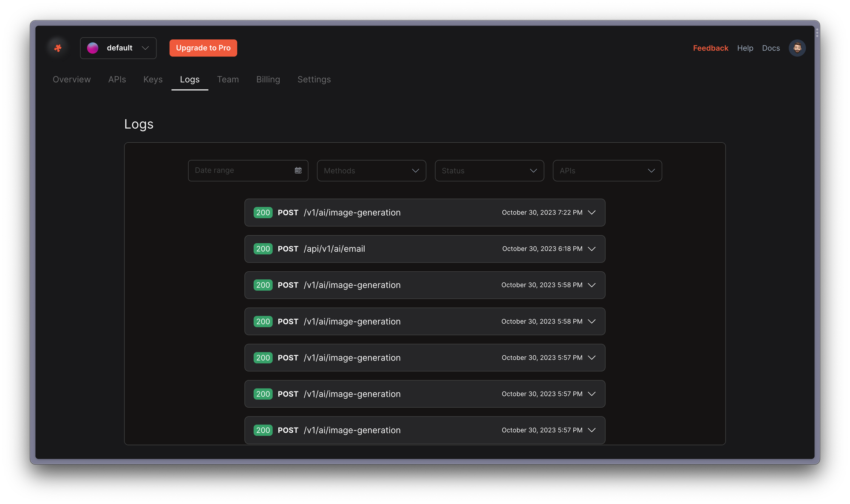The image size is (850, 504).
Task: Open the Status filter dropdown
Action: click(489, 171)
